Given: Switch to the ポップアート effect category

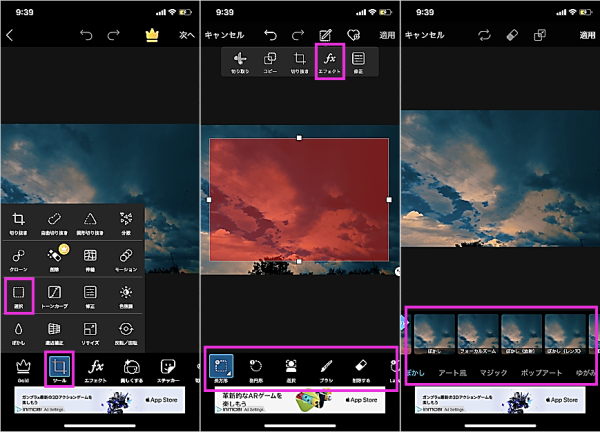Looking at the screenshot, I should click(x=541, y=372).
